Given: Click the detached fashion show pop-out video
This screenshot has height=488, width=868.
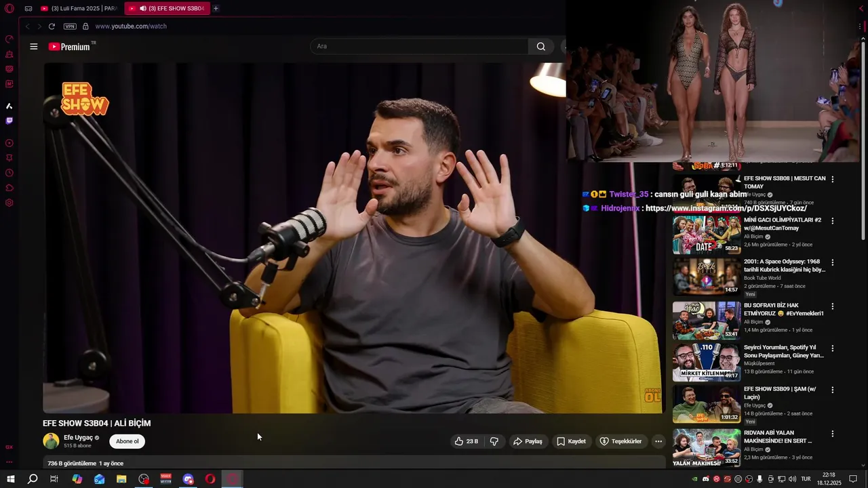Looking at the screenshot, I should [x=713, y=81].
